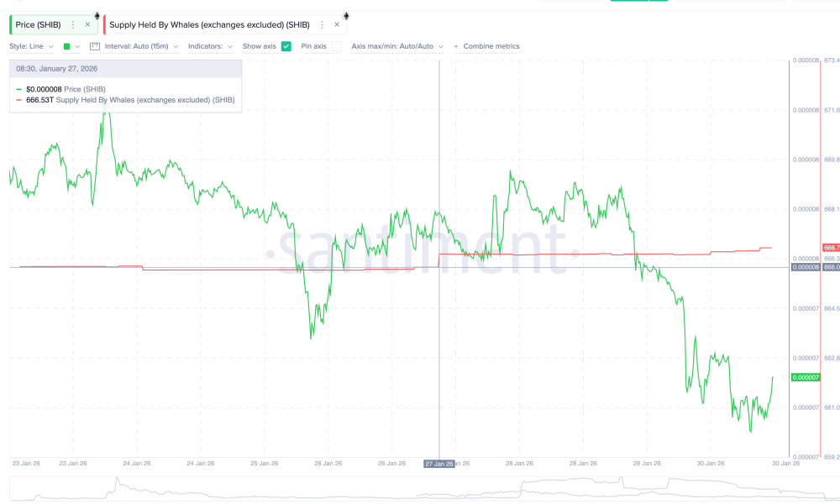The image size is (840, 504).
Task: Click the interval ruler icon
Action: pyautogui.click(x=94, y=46)
